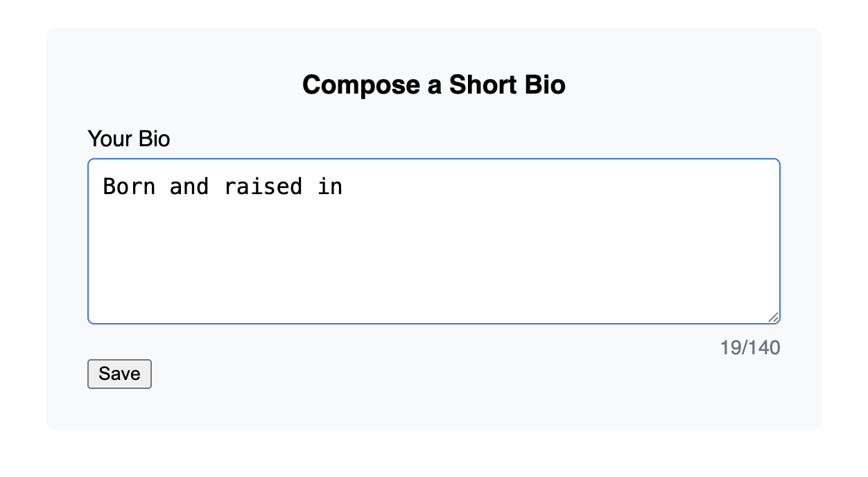This screenshot has width=868, height=477.
Task: Click the Save button
Action: click(119, 374)
